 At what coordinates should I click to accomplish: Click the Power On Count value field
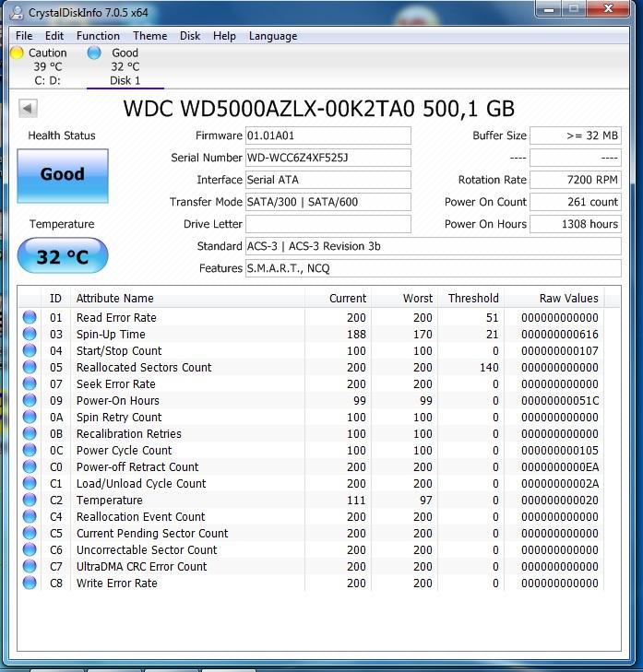click(x=576, y=202)
